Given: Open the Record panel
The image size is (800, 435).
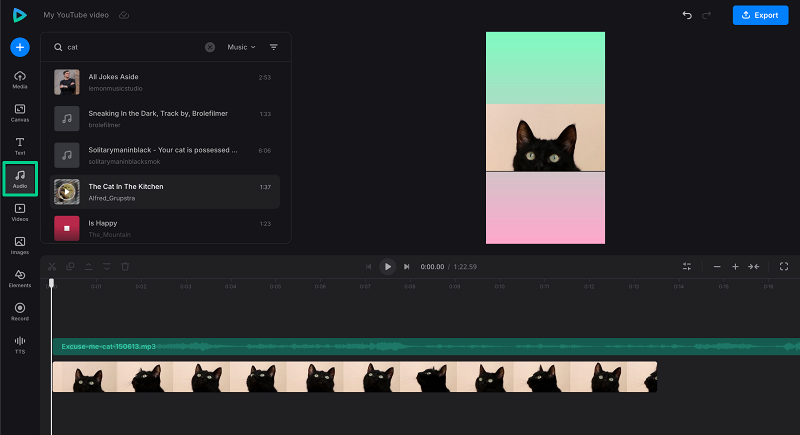Looking at the screenshot, I should [x=20, y=312].
